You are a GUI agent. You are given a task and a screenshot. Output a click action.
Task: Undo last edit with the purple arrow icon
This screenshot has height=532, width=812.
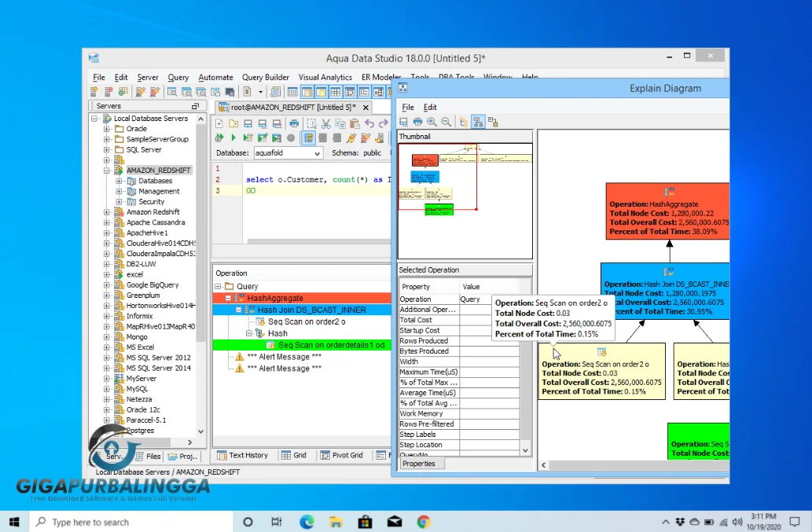[369, 123]
